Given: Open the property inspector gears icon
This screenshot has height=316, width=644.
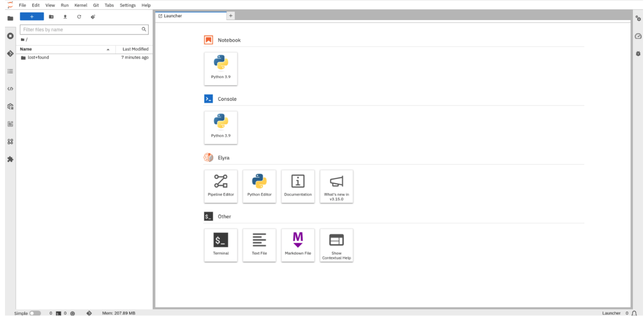Looking at the screenshot, I should [638, 18].
